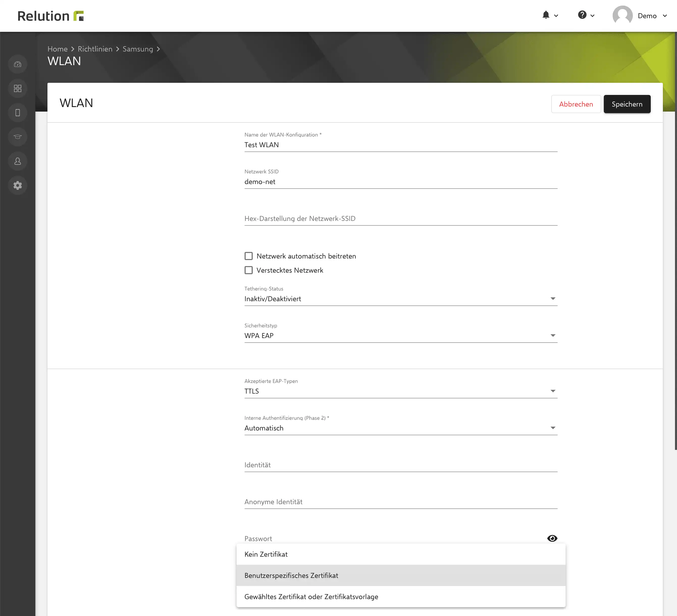Click Name der WLAN-Konfiguration field
Image resolution: width=677 pixels, height=616 pixels.
click(x=401, y=145)
